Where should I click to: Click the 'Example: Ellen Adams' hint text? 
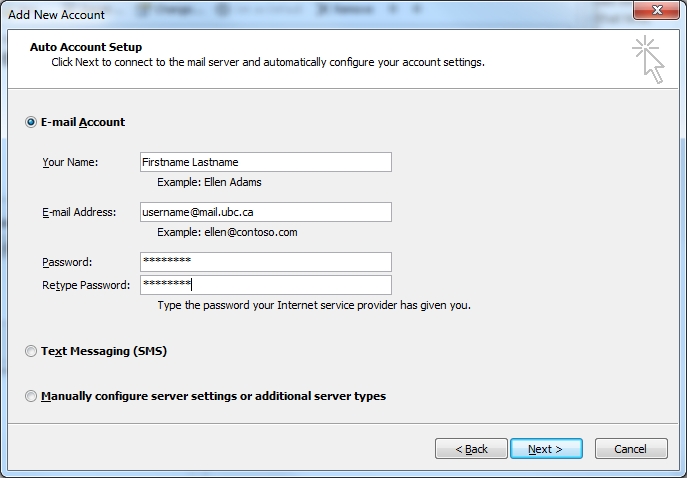209,183
